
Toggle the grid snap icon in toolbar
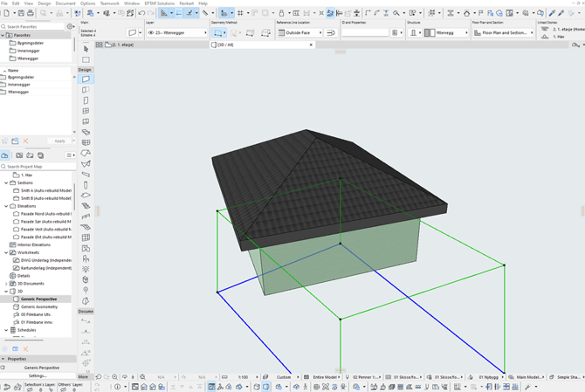coord(241,13)
